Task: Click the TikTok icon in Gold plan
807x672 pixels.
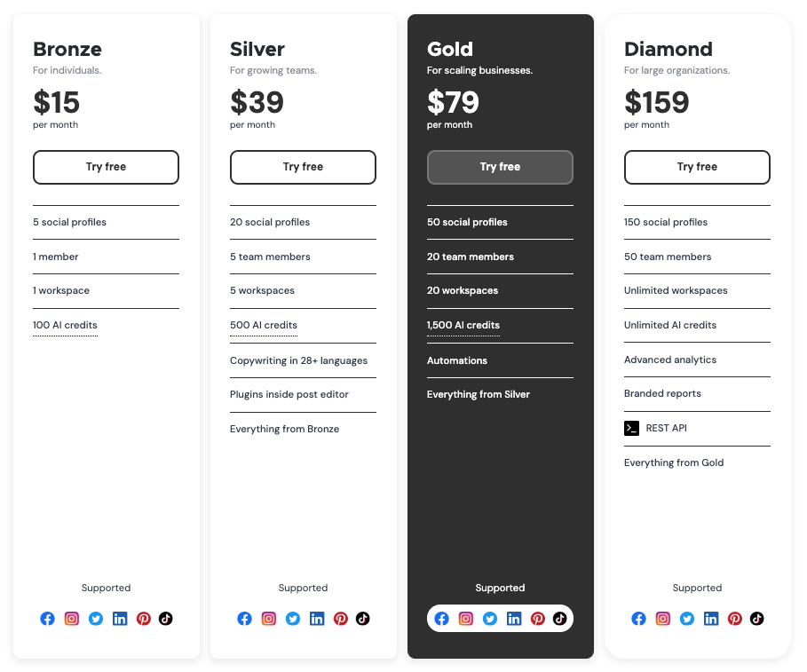Action: point(559,619)
